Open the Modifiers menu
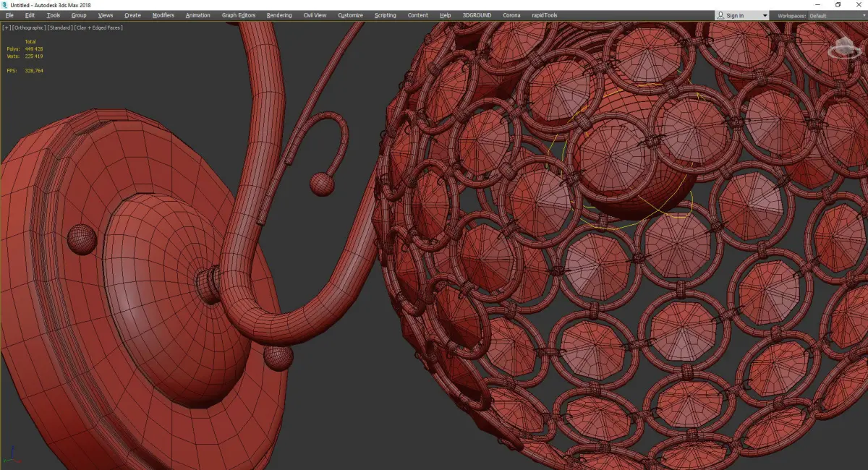Screen dimensions: 868x470 point(163,15)
